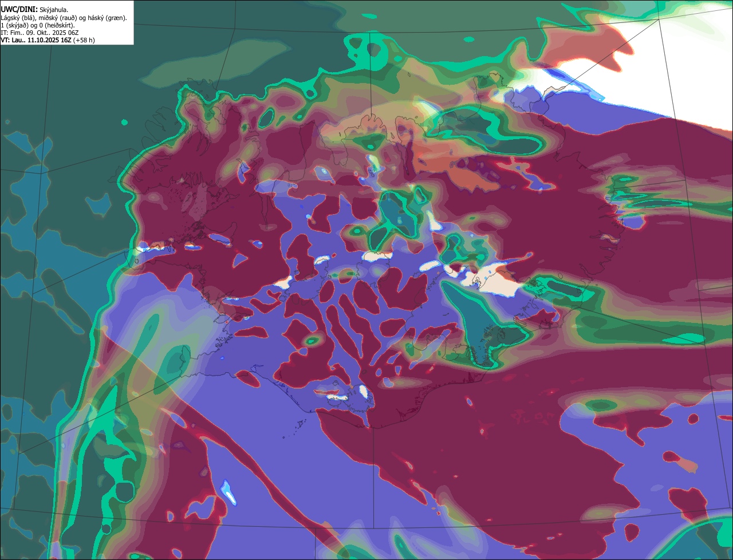Screen dimensions: 733x560
Task: Click the 'UWC/DINI: Skýjahula.' title text
Action: (x=34, y=10)
